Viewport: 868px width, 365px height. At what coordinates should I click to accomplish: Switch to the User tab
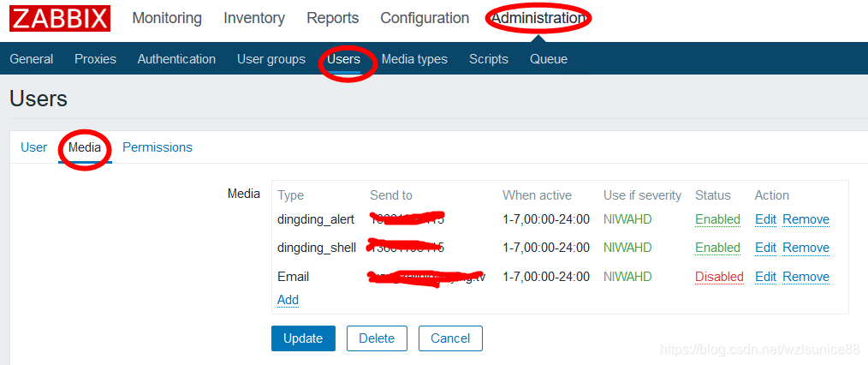[x=33, y=147]
